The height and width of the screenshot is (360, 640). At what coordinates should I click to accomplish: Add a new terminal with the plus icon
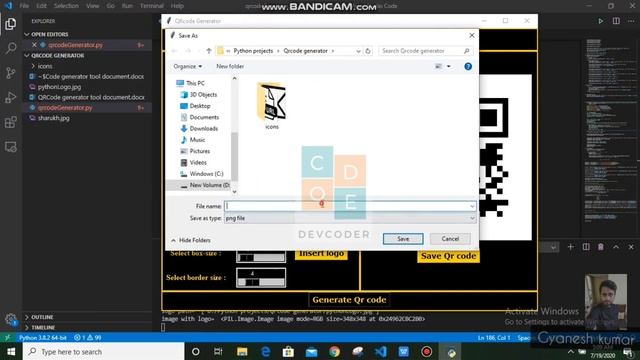tap(570, 247)
